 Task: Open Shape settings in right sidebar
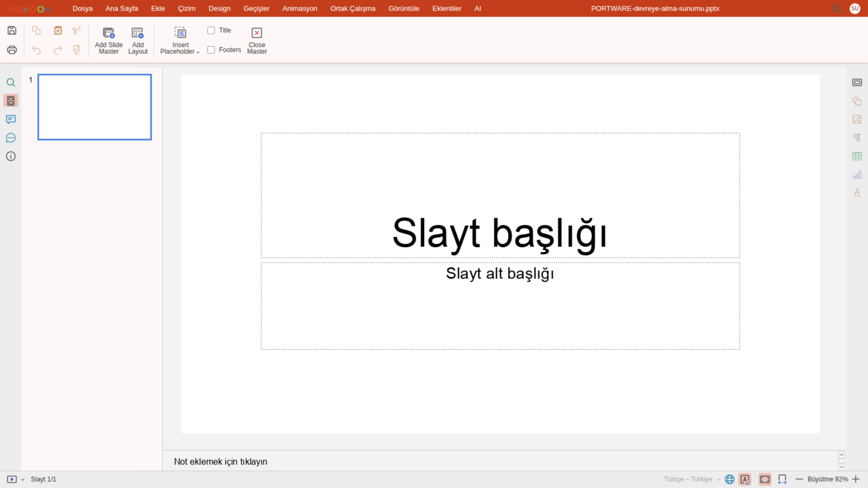pos(857,101)
